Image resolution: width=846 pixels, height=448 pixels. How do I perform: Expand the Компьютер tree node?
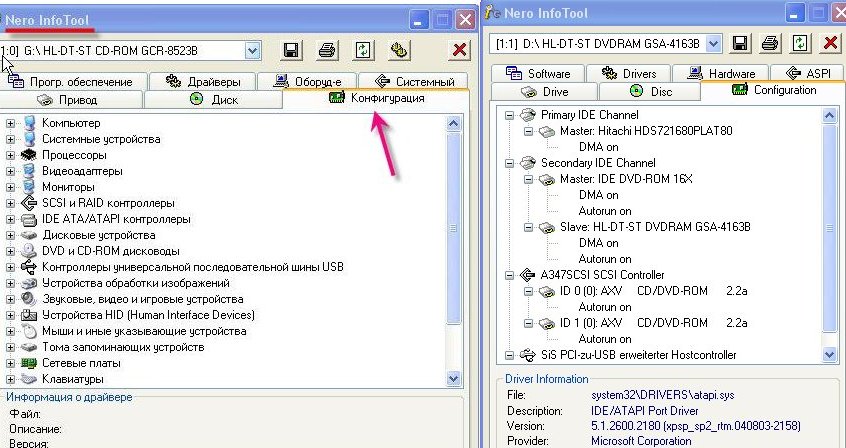click(x=11, y=123)
